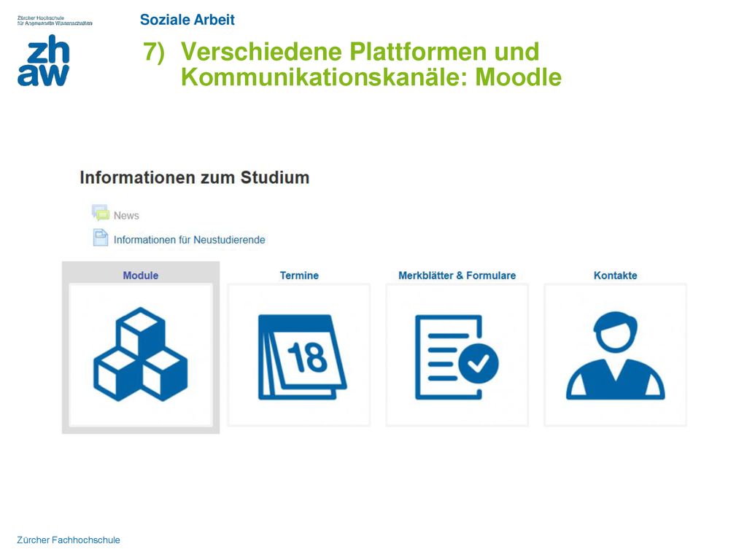
Task: Click the Kontakte heading link
Action: (616, 275)
